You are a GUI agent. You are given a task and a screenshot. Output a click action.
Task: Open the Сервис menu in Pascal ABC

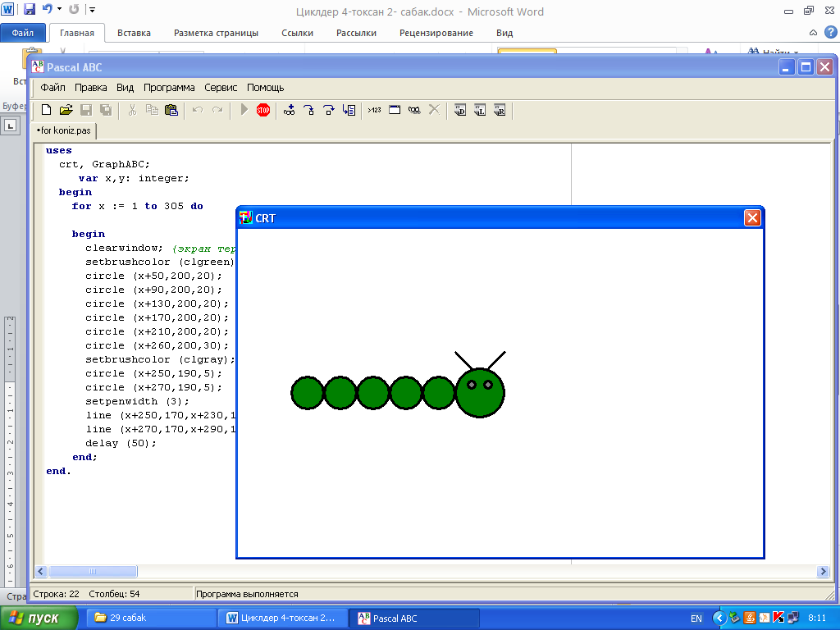coord(221,88)
